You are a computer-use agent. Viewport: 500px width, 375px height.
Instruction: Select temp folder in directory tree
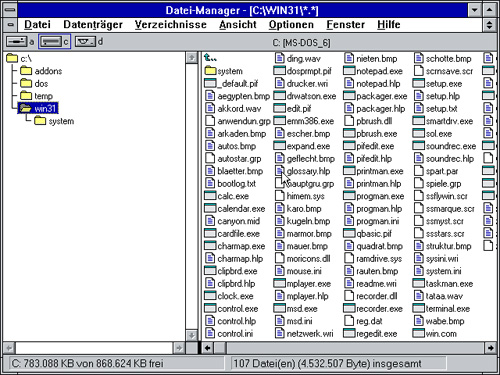[36, 96]
